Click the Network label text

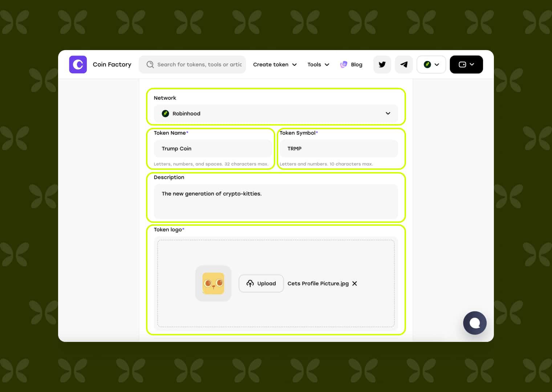coord(165,98)
